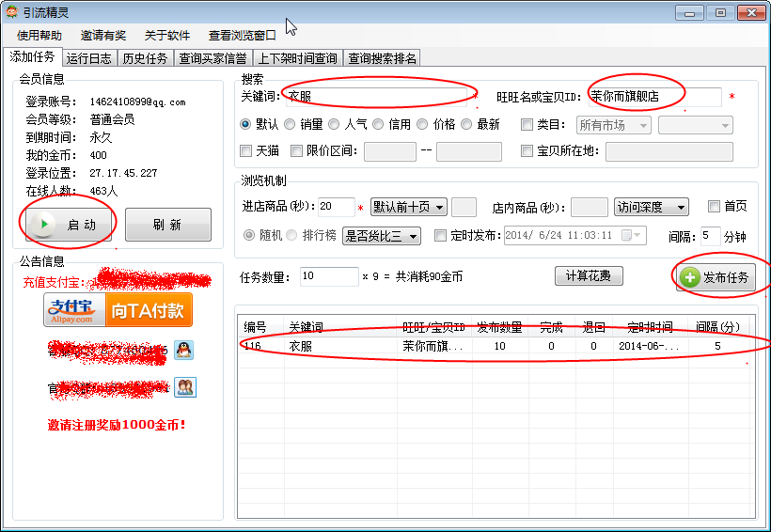This screenshot has height=532, width=771.
Task: Enable the 限价区间 checkbox
Action: point(296,150)
